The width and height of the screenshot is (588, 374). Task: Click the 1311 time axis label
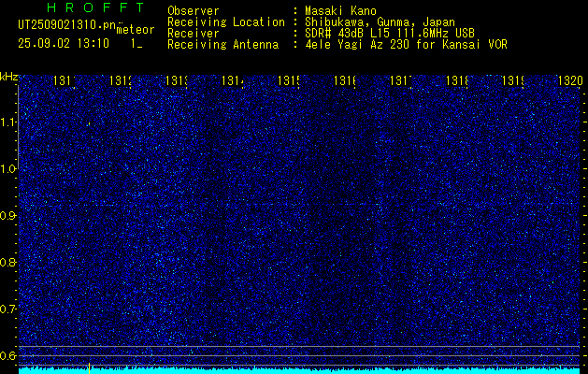(65, 80)
